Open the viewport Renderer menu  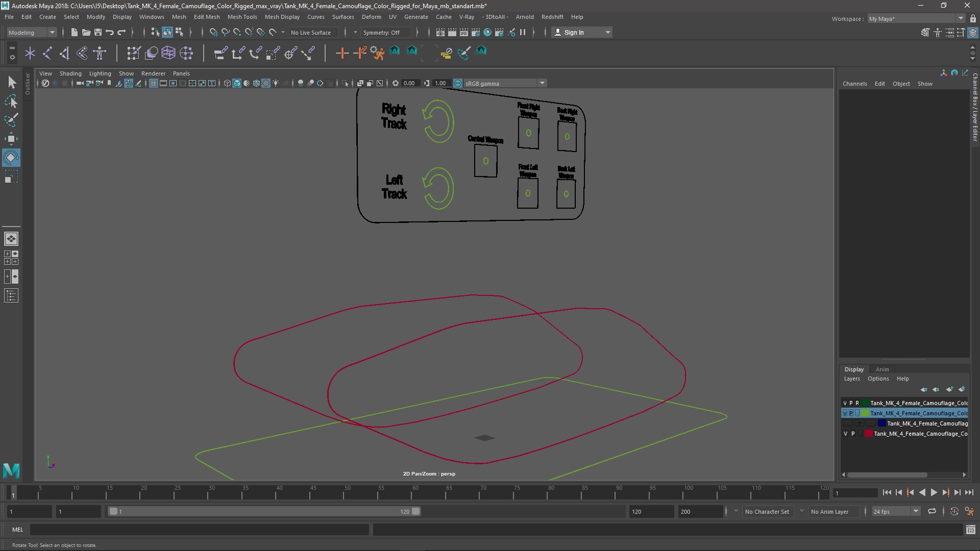(153, 73)
